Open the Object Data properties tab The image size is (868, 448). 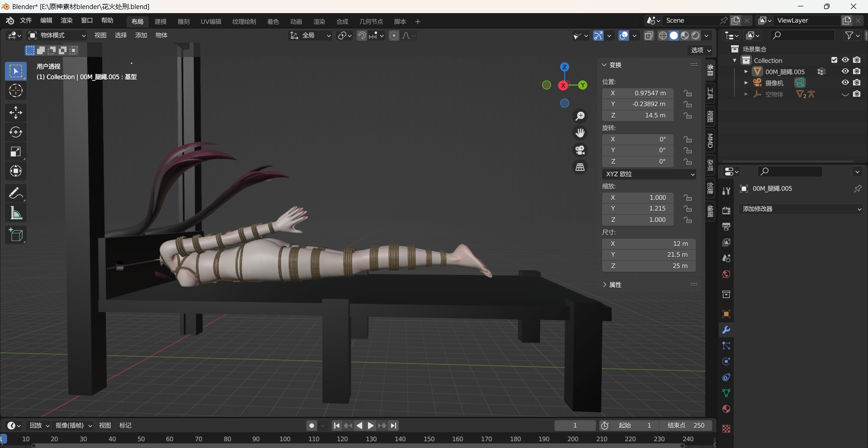pos(726,393)
